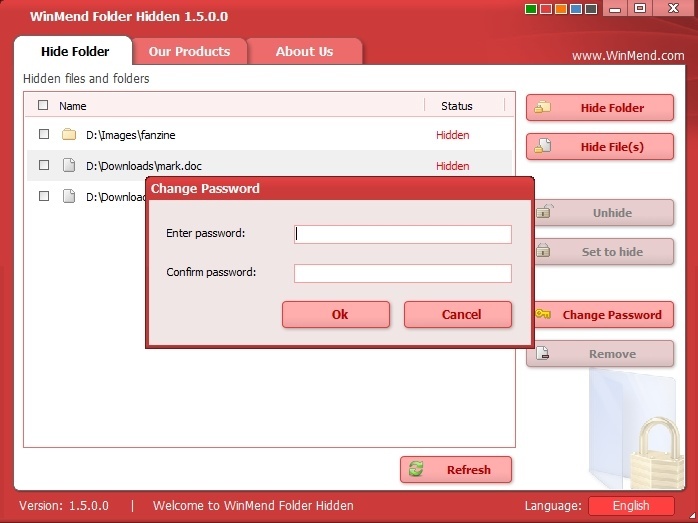698x523 pixels.
Task: Select the gray color theme swatch
Action: tap(591, 9)
